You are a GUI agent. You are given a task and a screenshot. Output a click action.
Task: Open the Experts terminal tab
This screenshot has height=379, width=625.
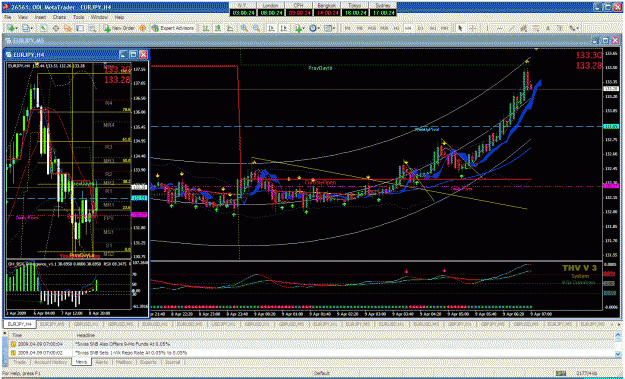click(x=147, y=362)
